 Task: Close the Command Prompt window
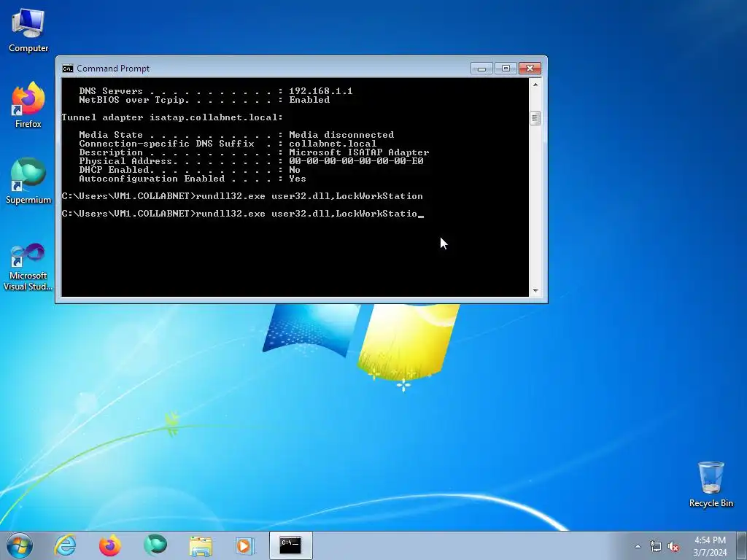pos(530,69)
